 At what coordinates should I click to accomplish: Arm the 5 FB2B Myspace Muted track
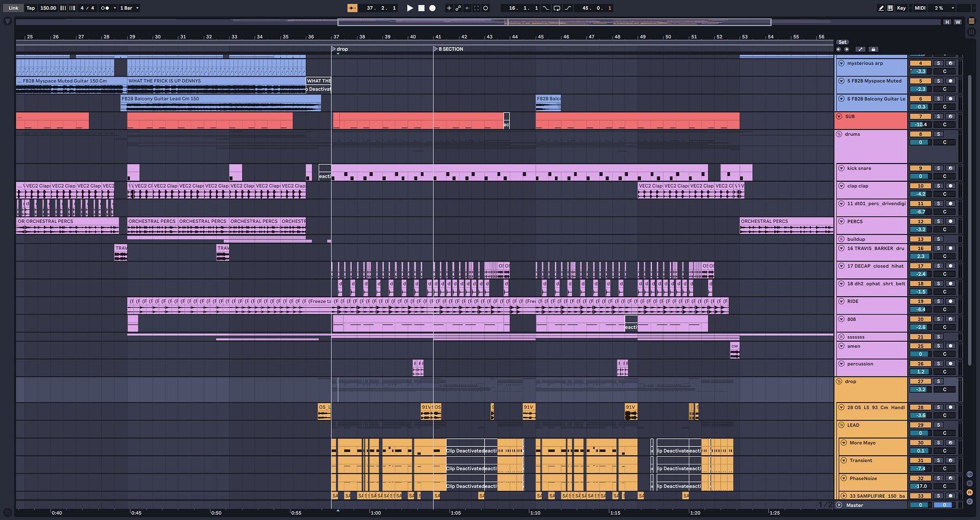tap(950, 81)
